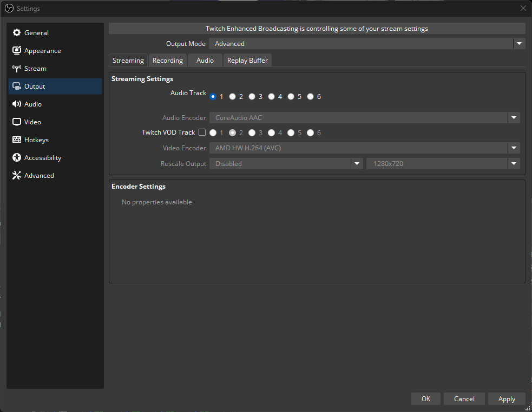Select Twitch VOD Track 4

pyautogui.click(x=272, y=132)
